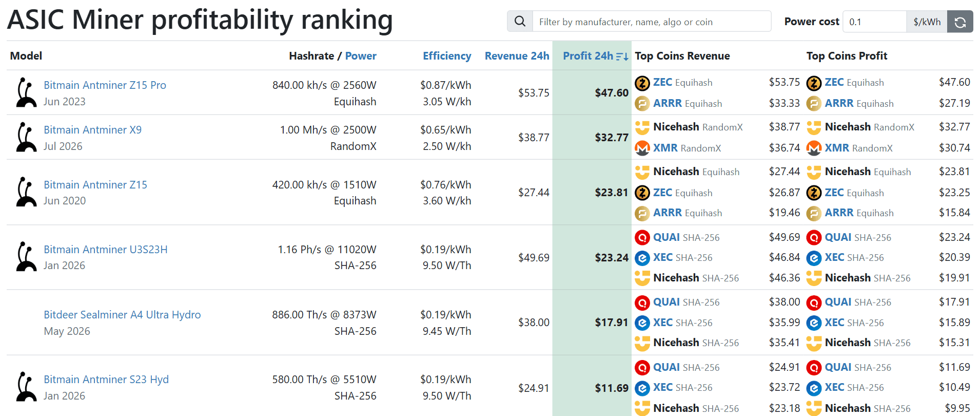Click the ZEC coin icon in Antminer Z15 profit
Viewport: 980px width, 416px height.
[814, 193]
